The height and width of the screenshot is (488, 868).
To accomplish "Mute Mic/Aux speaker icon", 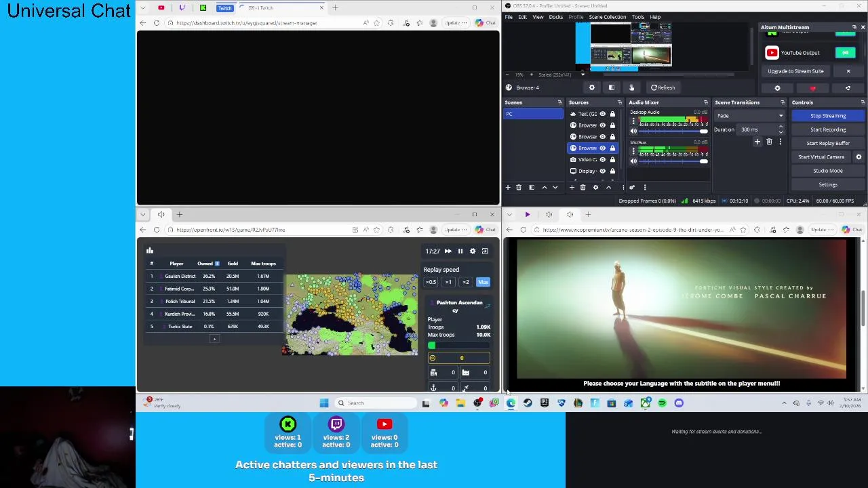I will (x=633, y=161).
